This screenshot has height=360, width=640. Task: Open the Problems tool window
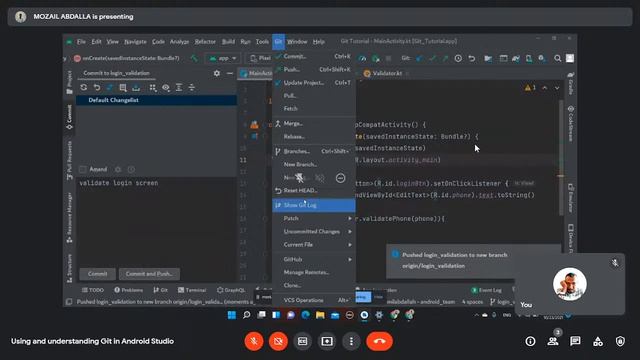coord(129,290)
